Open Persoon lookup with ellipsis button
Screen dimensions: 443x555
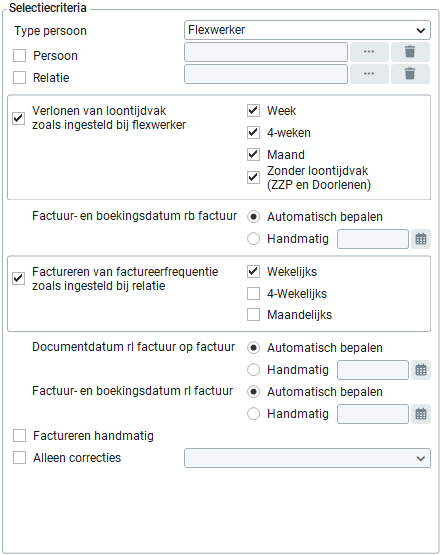click(x=369, y=52)
